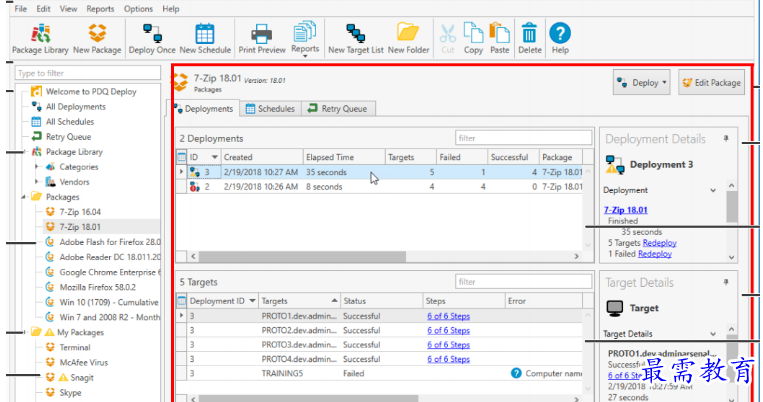Open Print Preview
This screenshot has width=763, height=402.
262,38
